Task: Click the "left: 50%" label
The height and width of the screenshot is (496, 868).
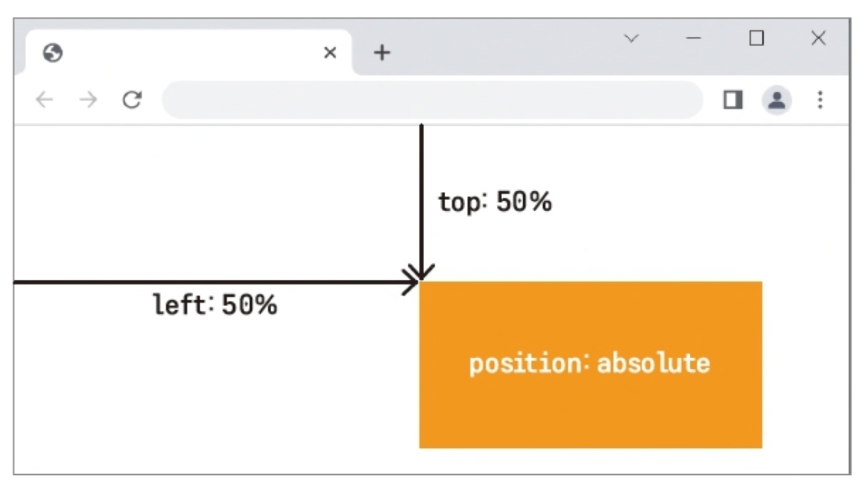Action: [215, 305]
